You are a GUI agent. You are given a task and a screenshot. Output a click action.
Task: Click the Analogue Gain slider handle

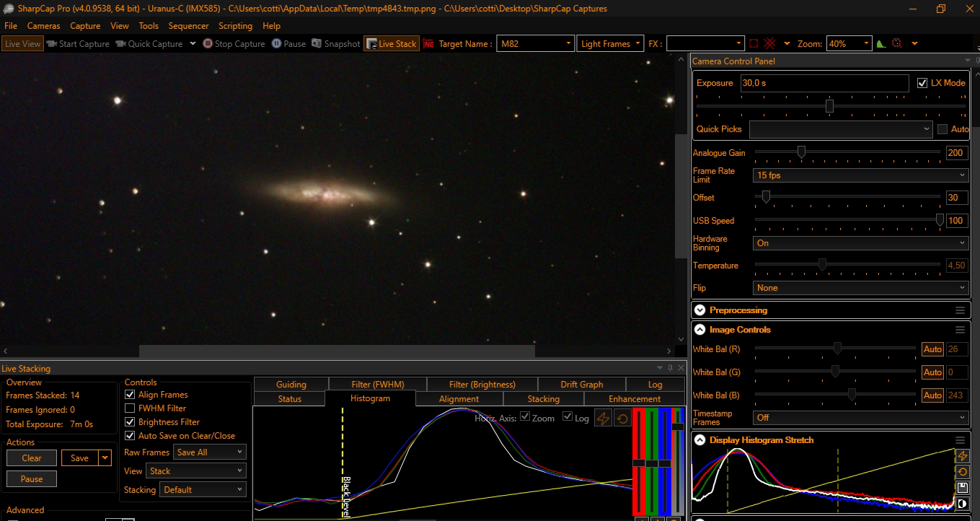tap(801, 152)
